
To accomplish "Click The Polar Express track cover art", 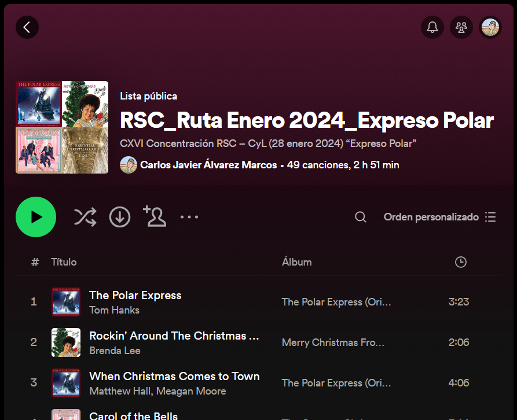I will click(66, 302).
